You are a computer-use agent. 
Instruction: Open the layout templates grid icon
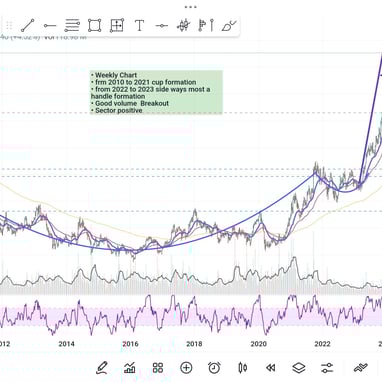tap(158, 368)
